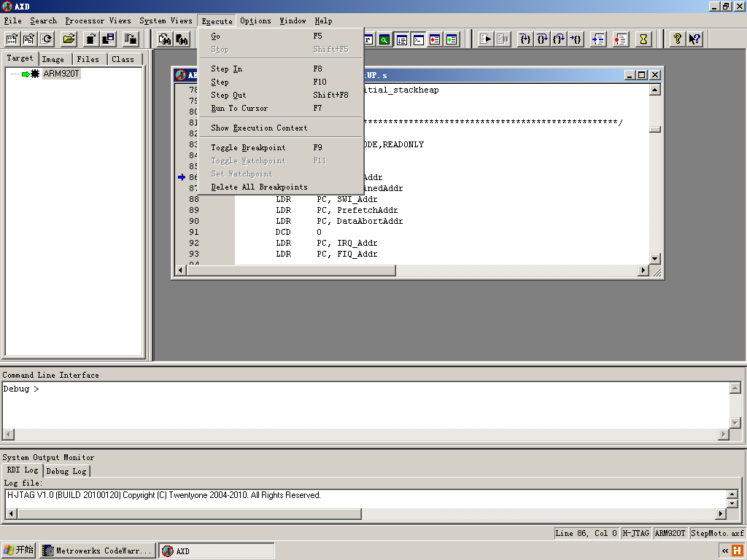Click the 'PC, DataAbortAddr' code line
Image resolution: width=747 pixels, height=560 pixels.
pyautogui.click(x=360, y=221)
